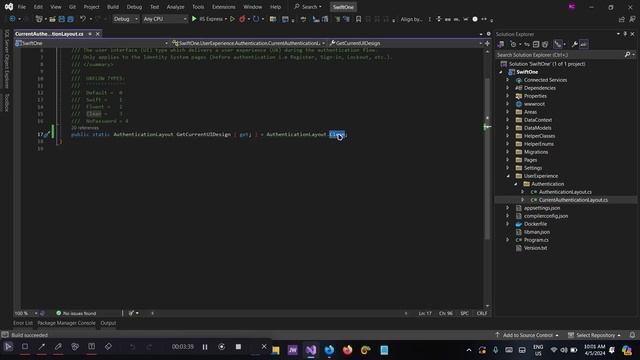
Task: Toggle Preview Selected Items in Solution Explorer
Action: pos(584,44)
